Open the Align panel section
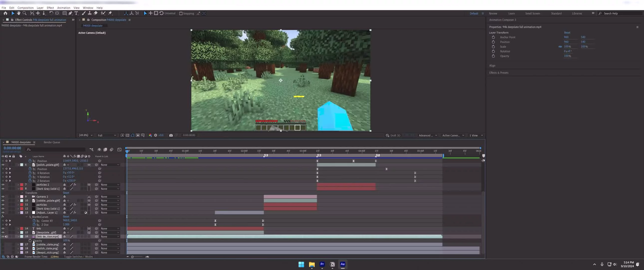The image size is (644, 270). (x=492, y=65)
